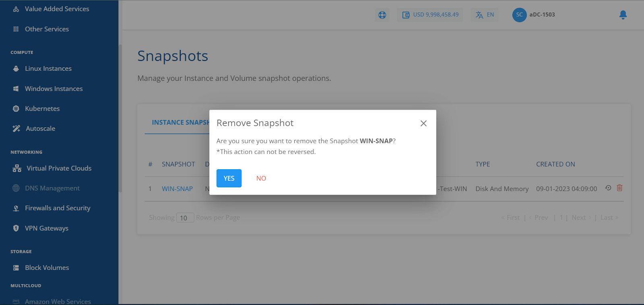Open Virtual Private Clouds
The width and height of the screenshot is (644, 305).
(59, 168)
